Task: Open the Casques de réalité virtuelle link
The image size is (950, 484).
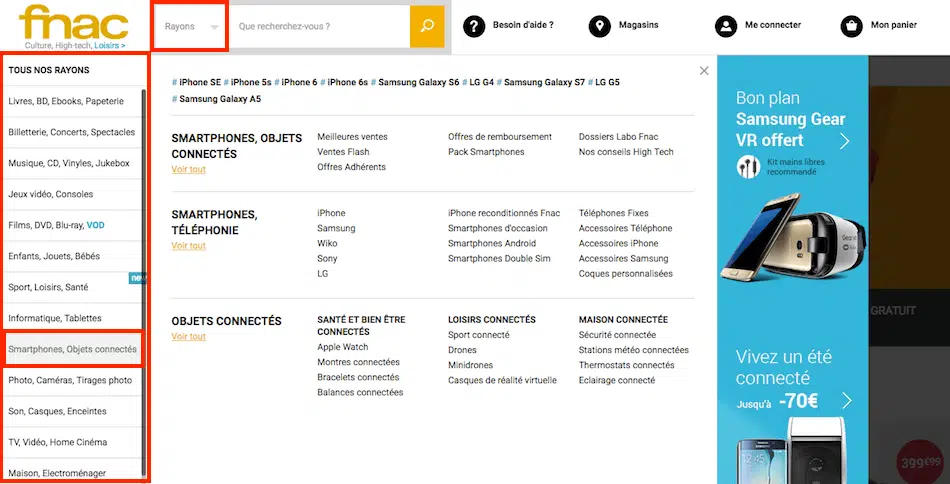Action: pos(502,380)
